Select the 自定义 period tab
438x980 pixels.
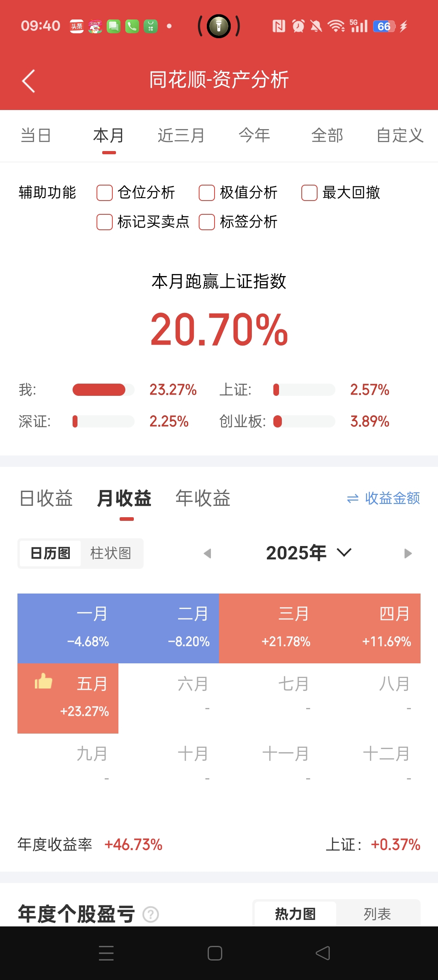pos(400,135)
